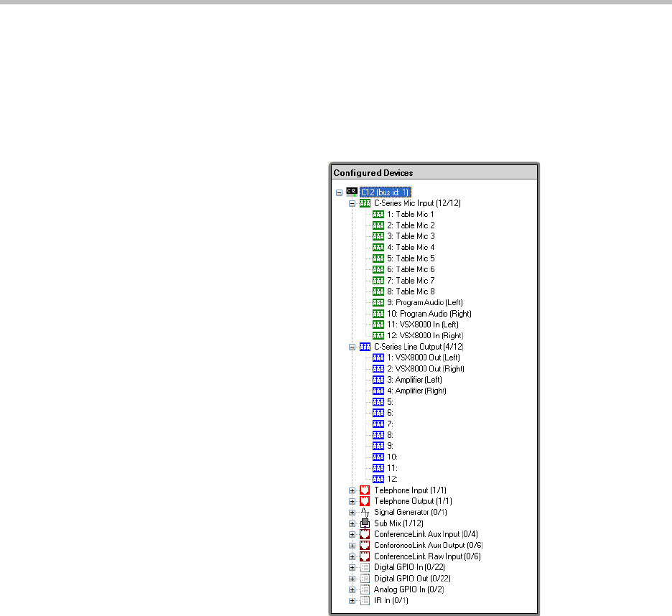The height and width of the screenshot is (616, 672).
Task: Click the ConferenceLink Aux Input icon
Action: tap(365, 534)
